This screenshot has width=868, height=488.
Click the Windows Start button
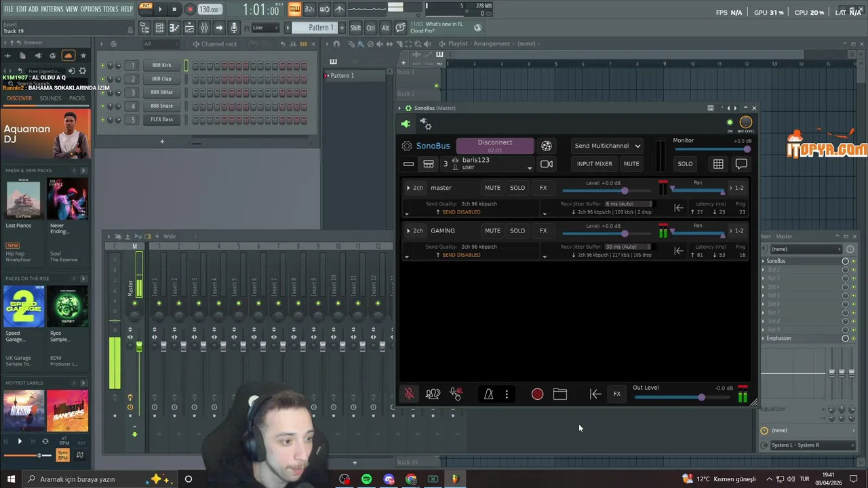coord(11,479)
